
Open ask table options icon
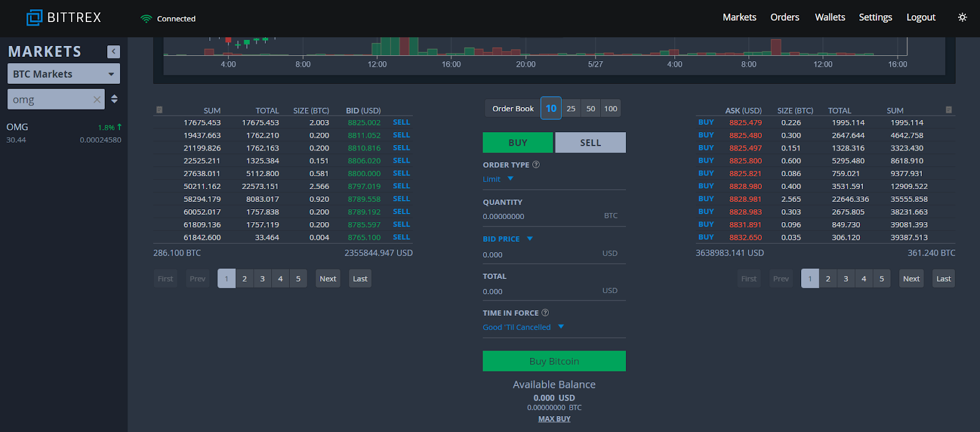pyautogui.click(x=949, y=110)
